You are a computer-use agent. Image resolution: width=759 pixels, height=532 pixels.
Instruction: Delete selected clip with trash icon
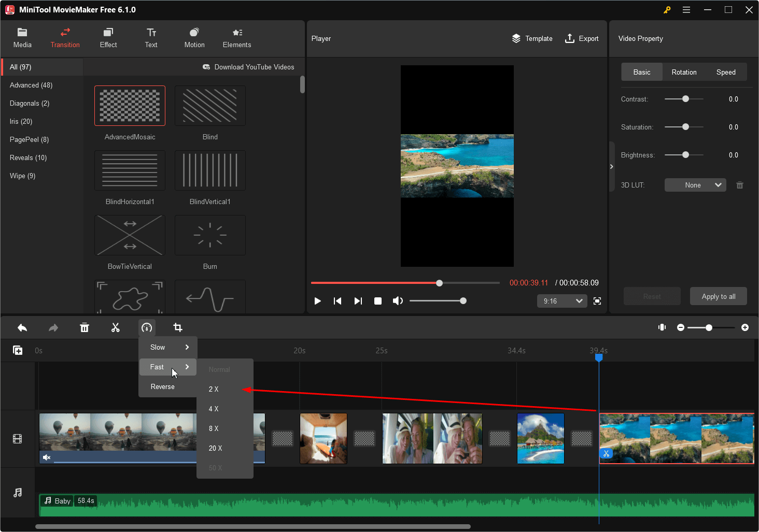pyautogui.click(x=85, y=327)
